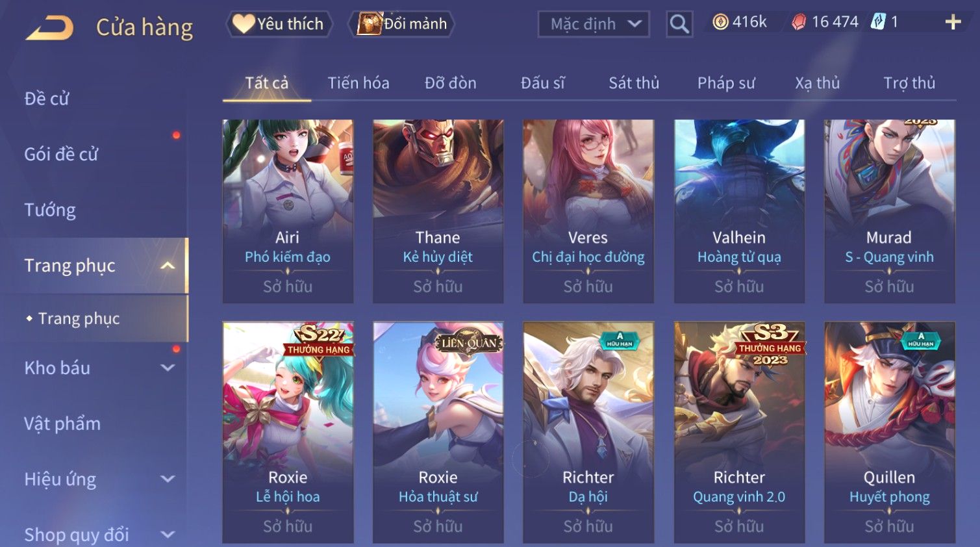Select the Airi Phó kiếm đạo skin
The width and height of the screenshot is (980, 547).
click(x=288, y=211)
